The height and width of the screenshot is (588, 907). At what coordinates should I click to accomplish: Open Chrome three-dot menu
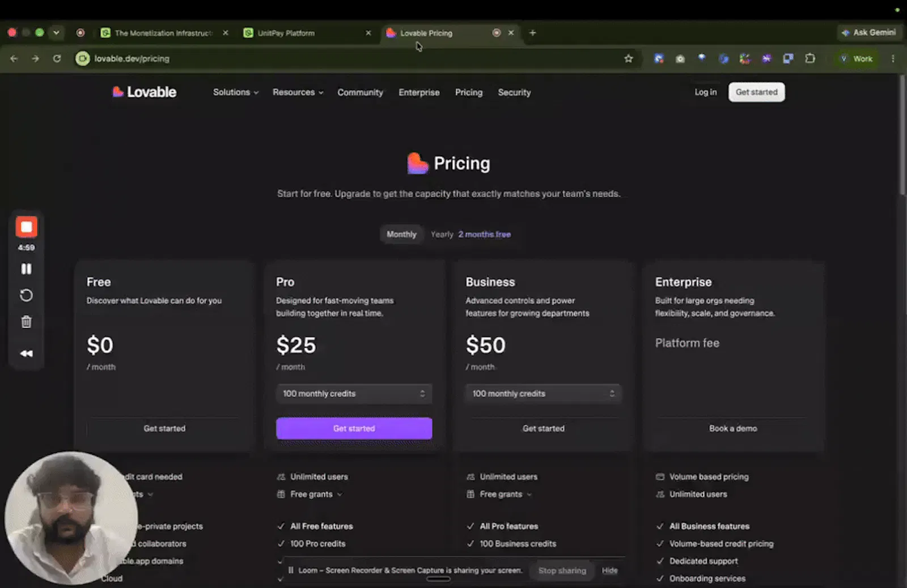[x=893, y=59]
